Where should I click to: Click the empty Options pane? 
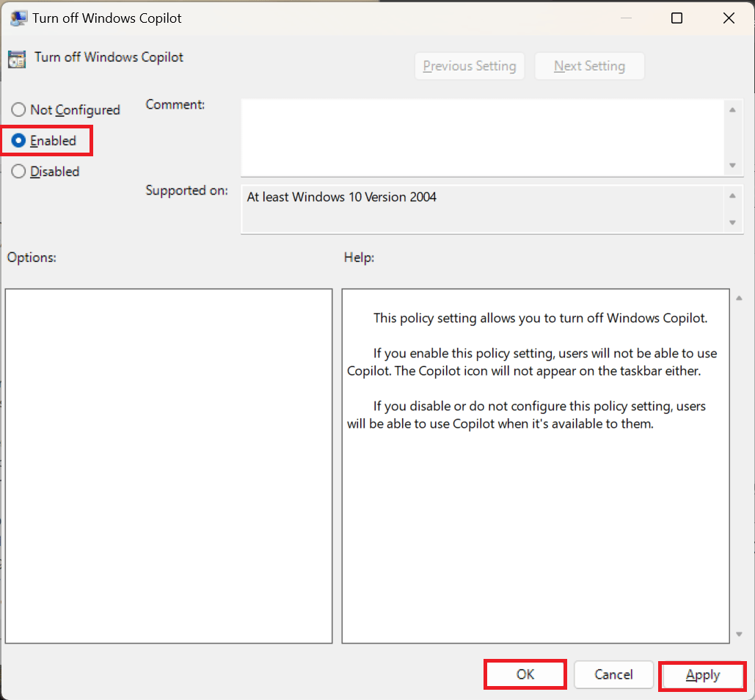pos(169,465)
